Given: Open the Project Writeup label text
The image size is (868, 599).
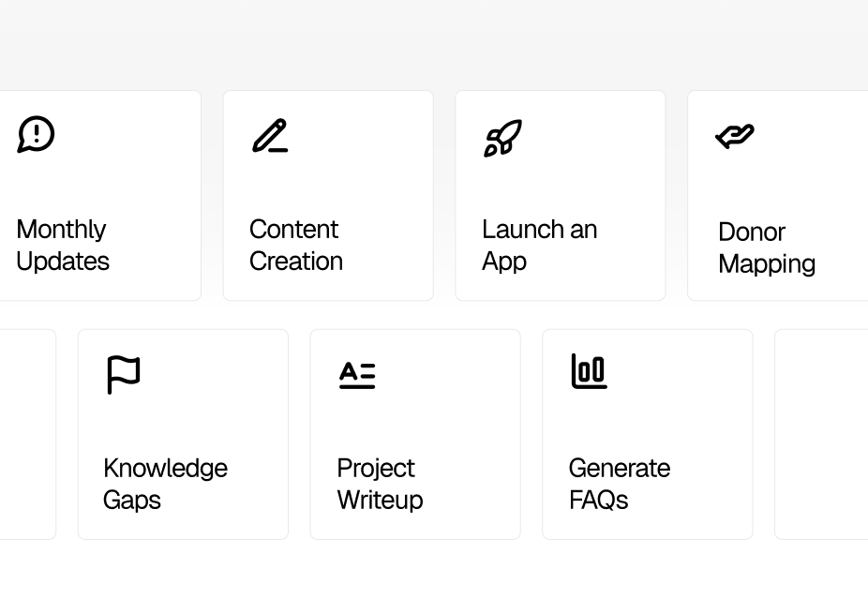Looking at the screenshot, I should click(x=380, y=484).
